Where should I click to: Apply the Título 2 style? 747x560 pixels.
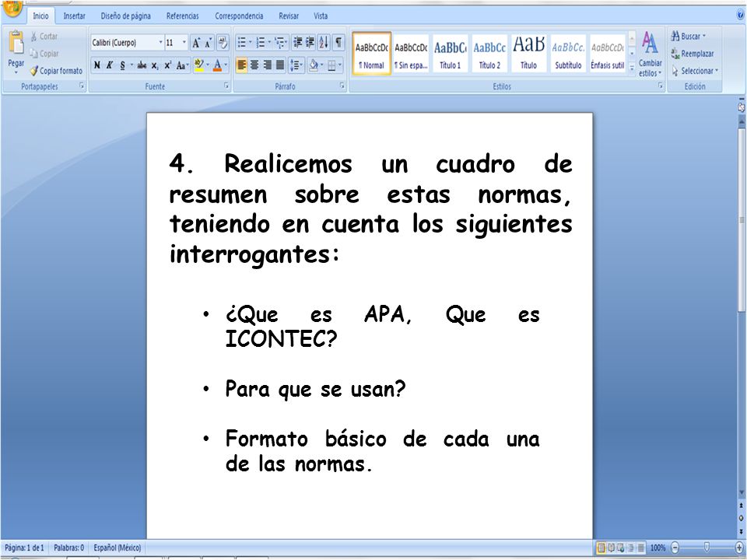489,54
